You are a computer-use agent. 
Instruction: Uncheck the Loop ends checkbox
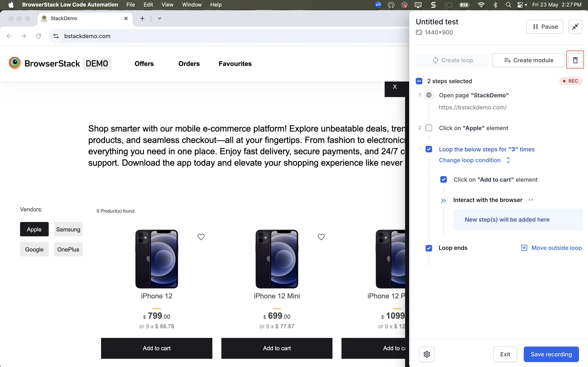tap(429, 248)
